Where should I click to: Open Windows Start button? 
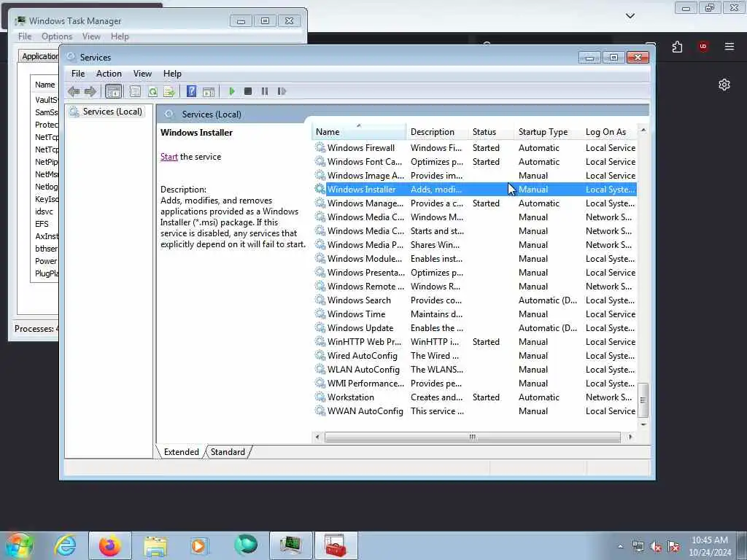[x=18, y=545]
